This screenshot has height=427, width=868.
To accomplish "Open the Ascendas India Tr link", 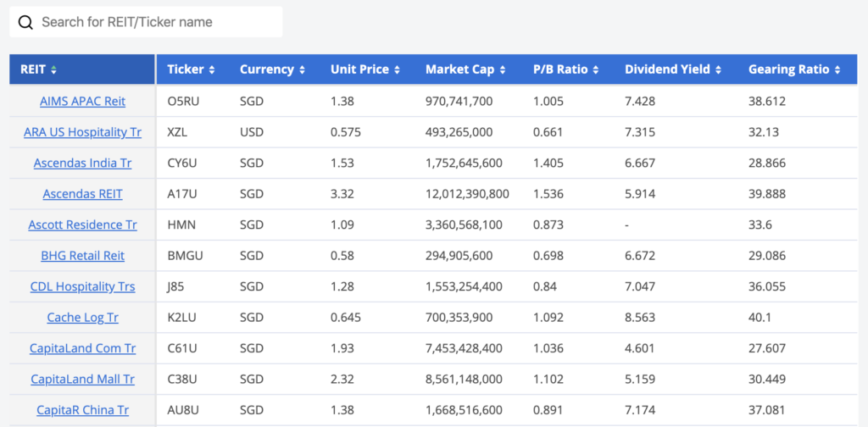I will [x=82, y=164].
